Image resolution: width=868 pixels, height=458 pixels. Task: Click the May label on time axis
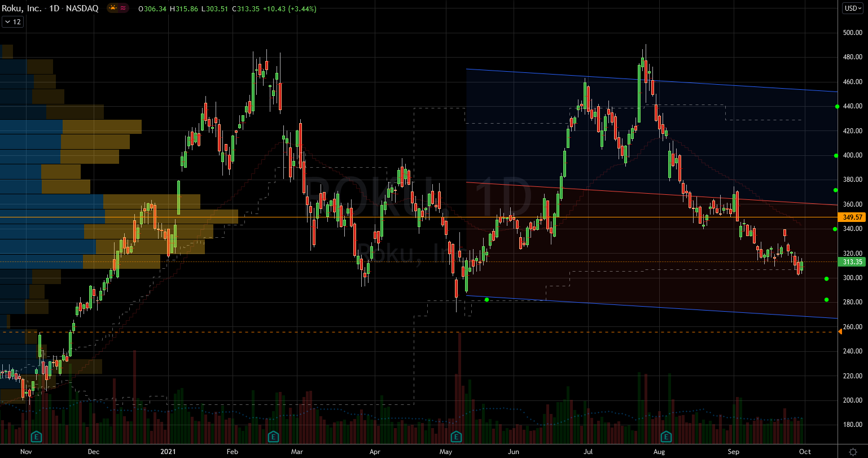446,452
